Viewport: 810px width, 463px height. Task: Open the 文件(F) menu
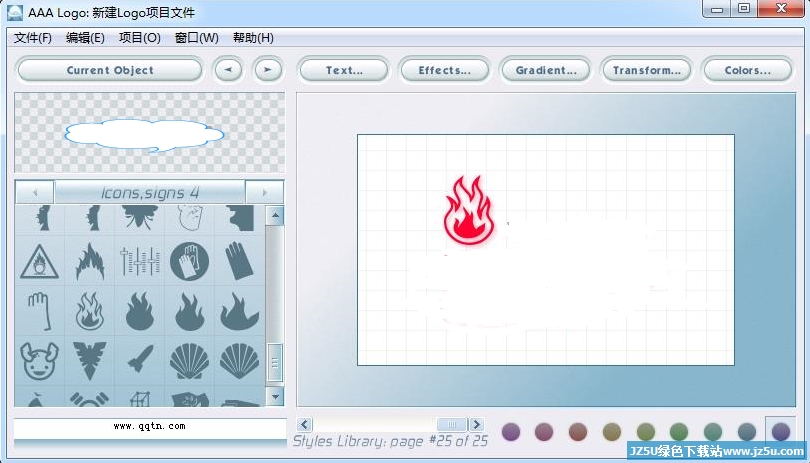click(x=33, y=38)
